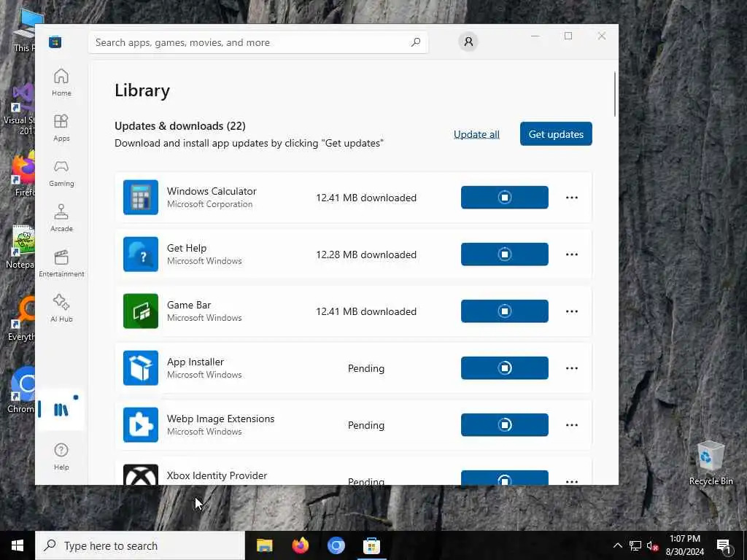Open the Entertainment section
The width and height of the screenshot is (747, 560).
click(x=61, y=264)
